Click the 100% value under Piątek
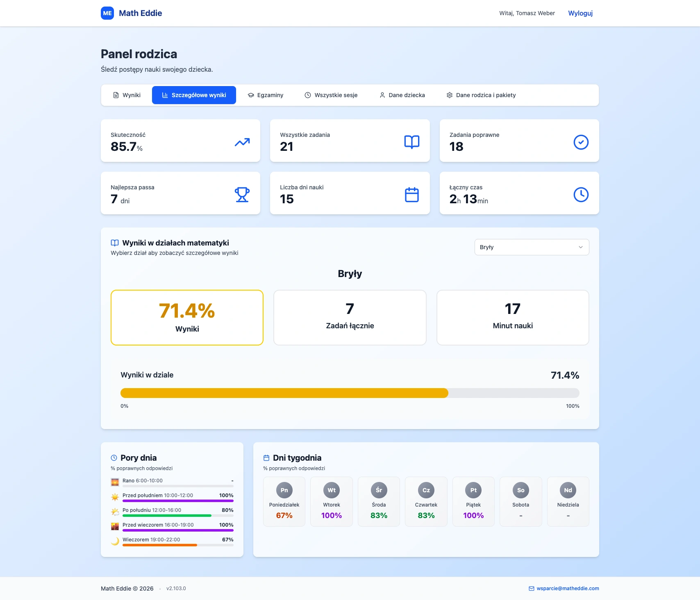700x600 pixels. click(474, 516)
